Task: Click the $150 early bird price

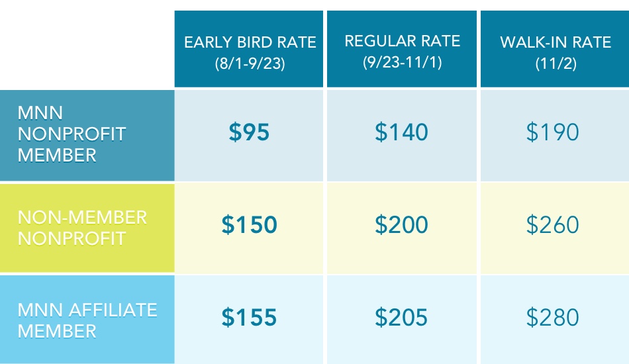Action: coord(250,226)
